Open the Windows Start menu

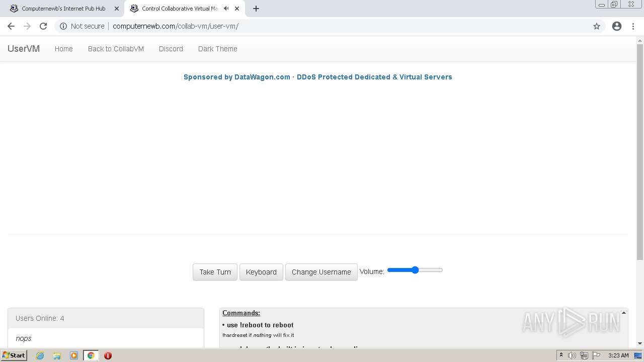tap(14, 355)
